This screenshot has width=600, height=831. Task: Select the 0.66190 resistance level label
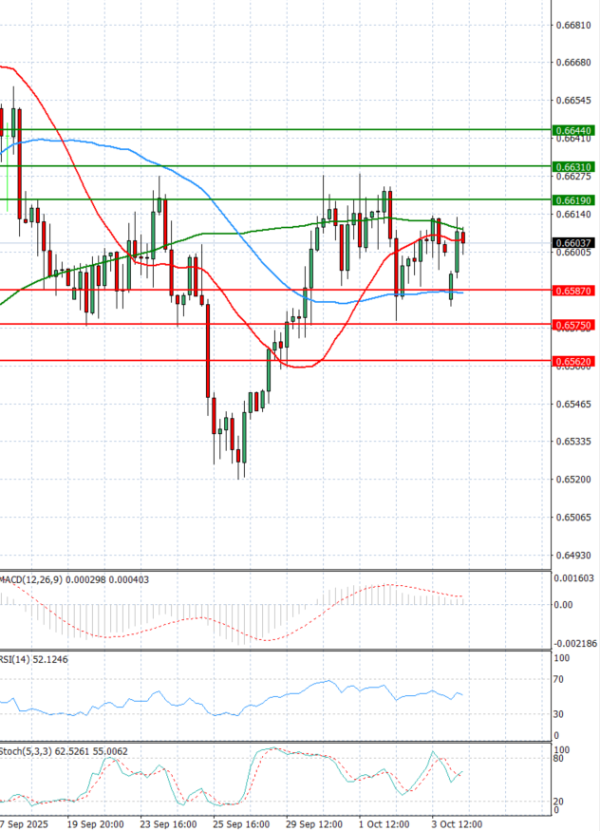(574, 200)
